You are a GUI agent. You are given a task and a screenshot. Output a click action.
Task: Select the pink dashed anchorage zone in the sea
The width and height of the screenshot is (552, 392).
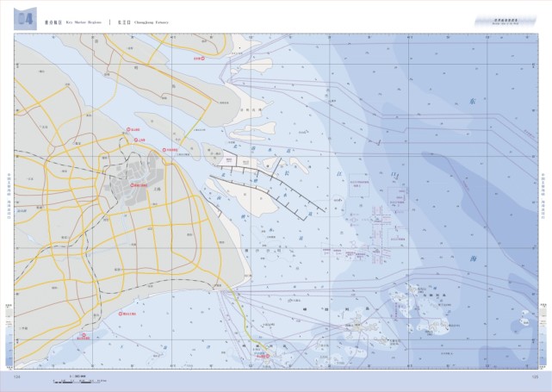[388, 221]
